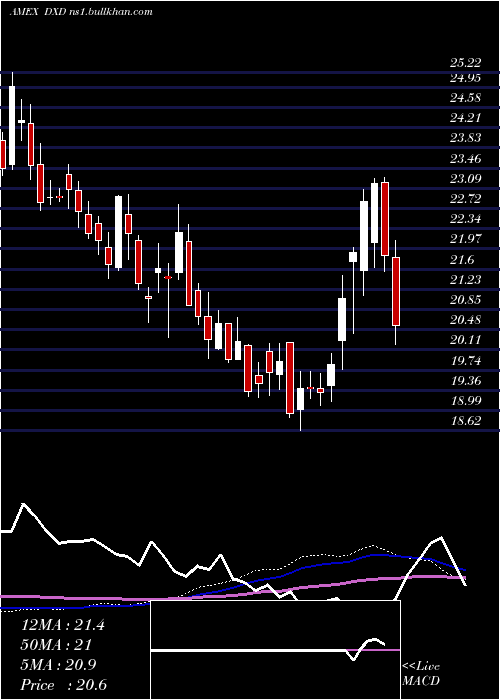
Task: Click the 25.22 price axis label
Action: coord(465,62)
